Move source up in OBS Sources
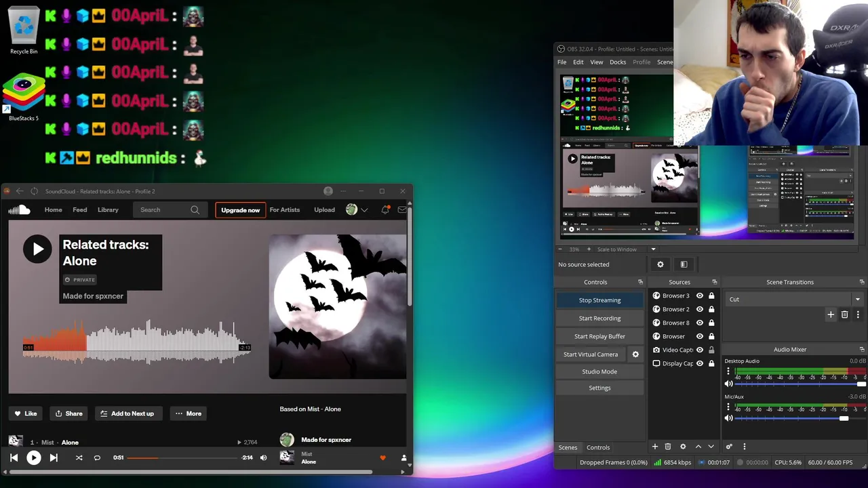This screenshot has height=488, width=868. pyautogui.click(x=698, y=447)
